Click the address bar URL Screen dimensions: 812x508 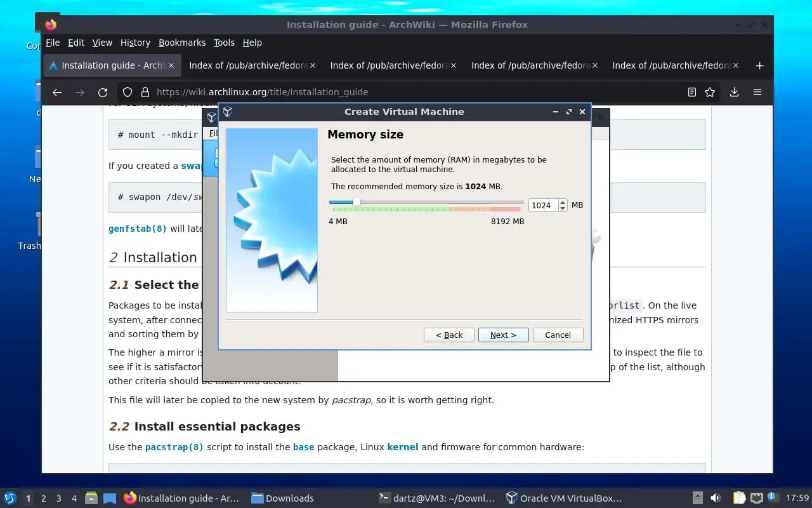coord(262,92)
